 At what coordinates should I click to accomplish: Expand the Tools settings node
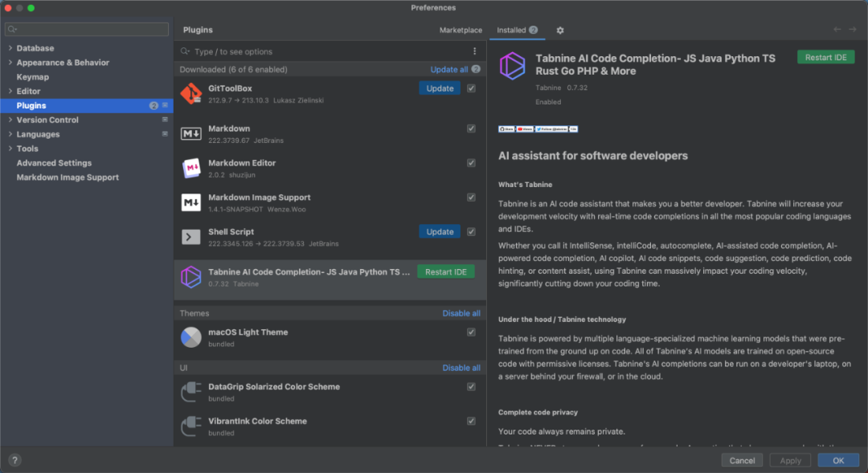(x=10, y=149)
